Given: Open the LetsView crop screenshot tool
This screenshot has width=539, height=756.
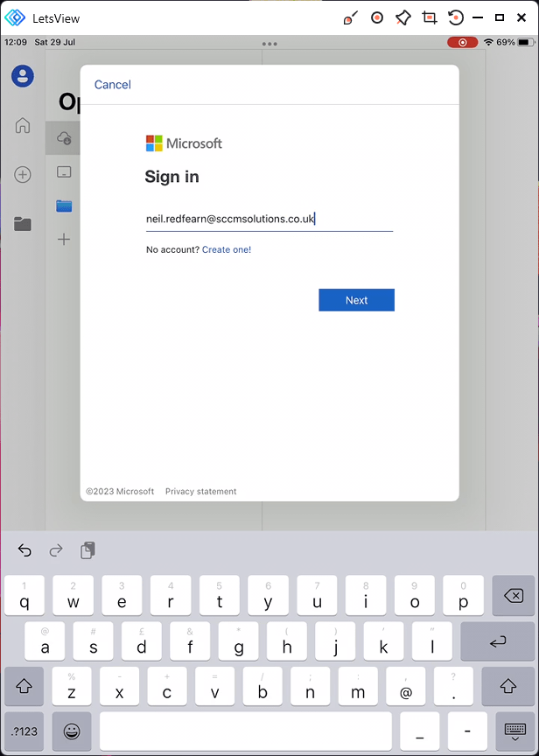Looking at the screenshot, I should [429, 17].
